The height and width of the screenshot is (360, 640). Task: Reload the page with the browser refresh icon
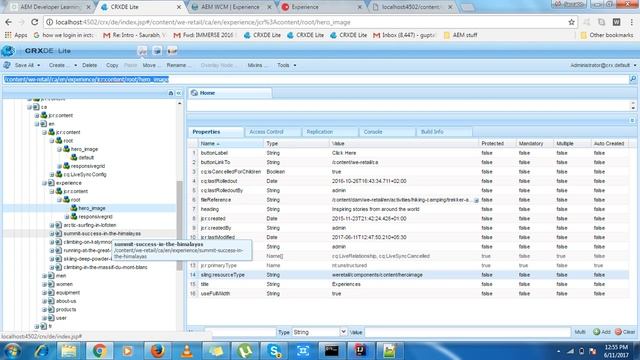pos(35,22)
